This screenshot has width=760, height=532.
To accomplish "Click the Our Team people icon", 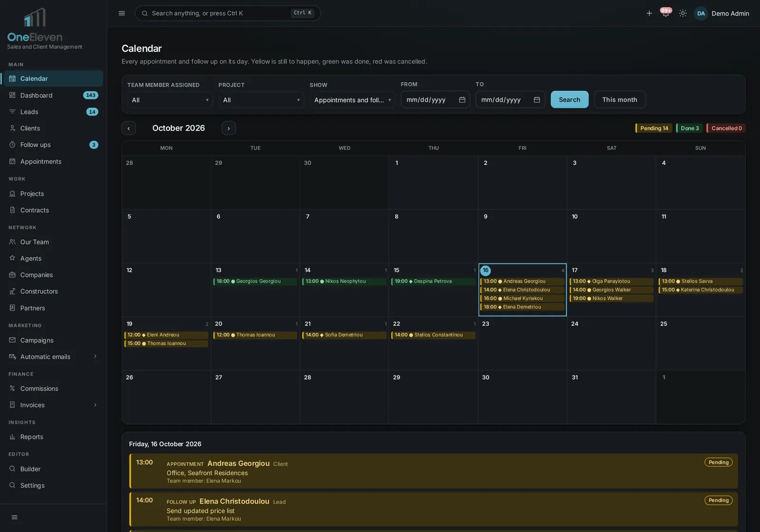I will tap(12, 242).
